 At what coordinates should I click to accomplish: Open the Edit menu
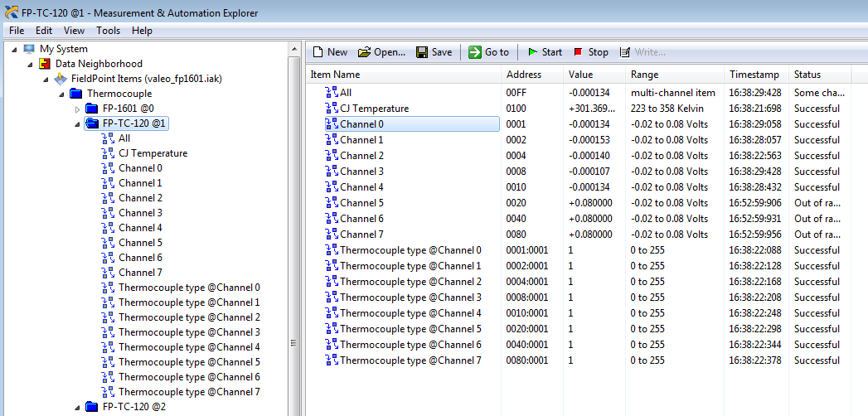tap(44, 31)
